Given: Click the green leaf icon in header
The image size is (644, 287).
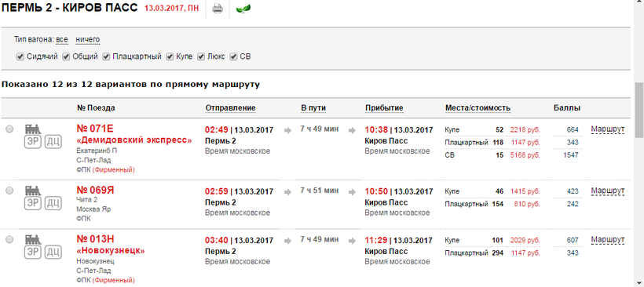Looking at the screenshot, I should [243, 9].
